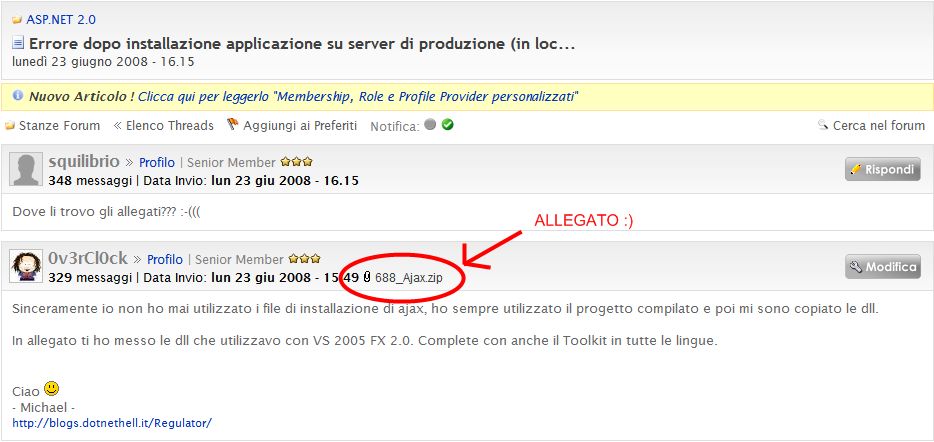934x442 pixels.
Task: Click the "Notifica:" label
Action: pos(395,126)
